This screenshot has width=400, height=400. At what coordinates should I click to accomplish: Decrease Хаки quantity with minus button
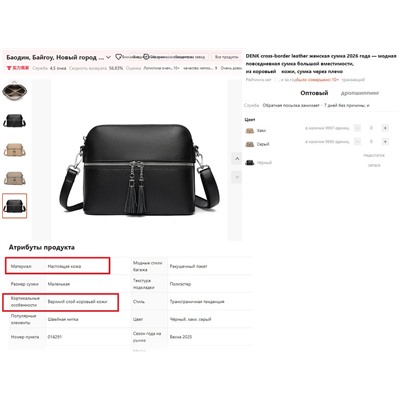tap(357, 128)
